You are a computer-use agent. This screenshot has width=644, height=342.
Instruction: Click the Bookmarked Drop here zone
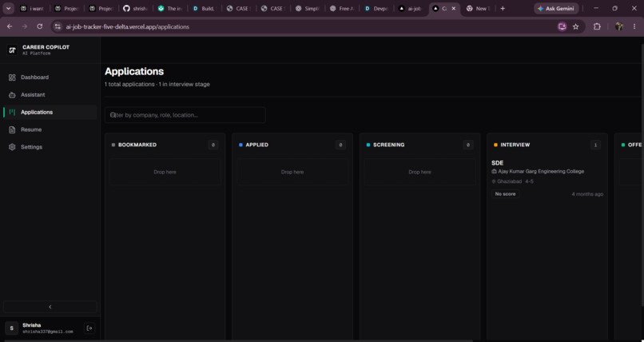point(165,172)
